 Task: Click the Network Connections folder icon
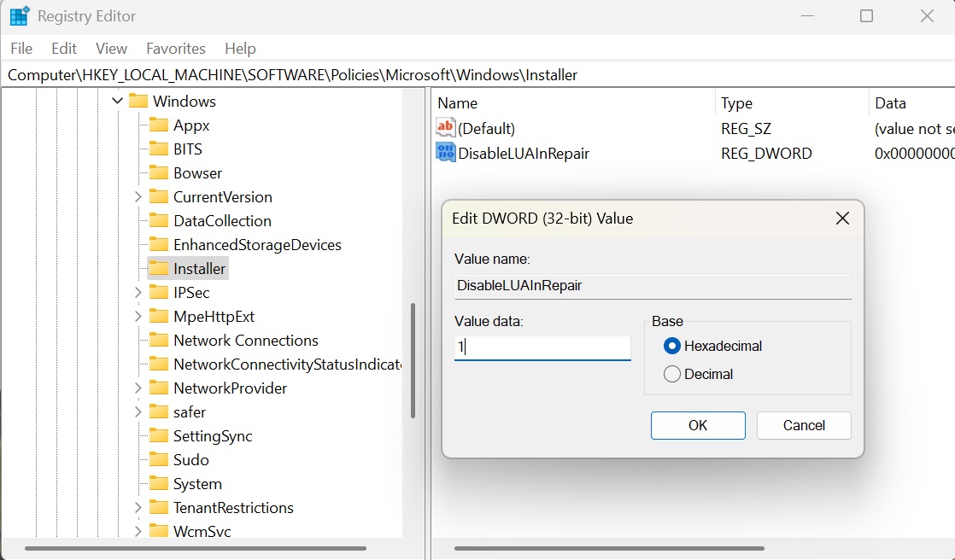point(159,340)
